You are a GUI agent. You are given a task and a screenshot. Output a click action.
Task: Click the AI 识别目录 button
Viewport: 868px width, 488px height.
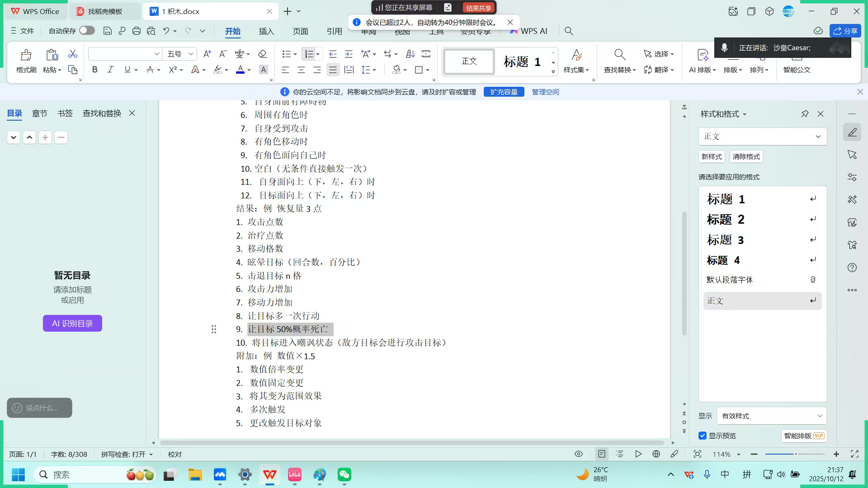tap(72, 324)
